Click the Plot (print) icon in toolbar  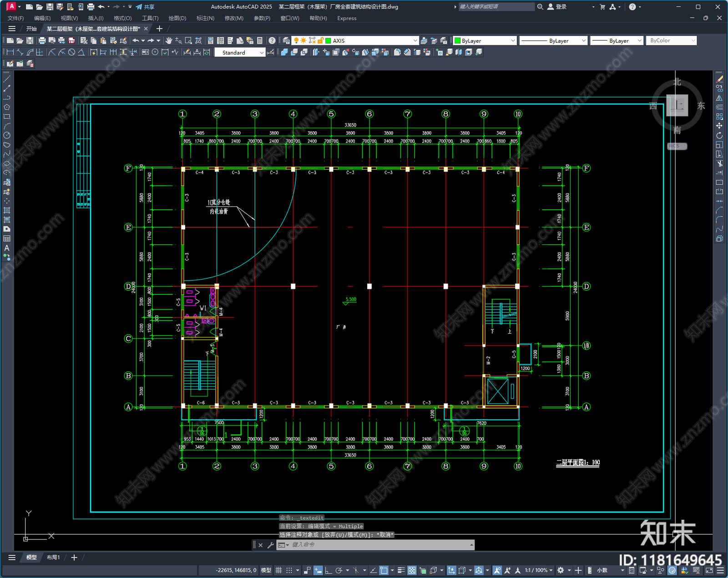(42, 41)
